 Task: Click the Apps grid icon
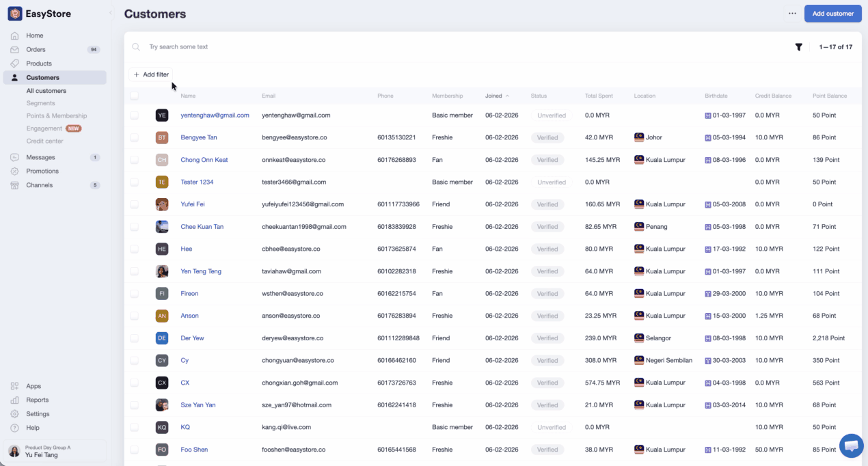[14, 386]
